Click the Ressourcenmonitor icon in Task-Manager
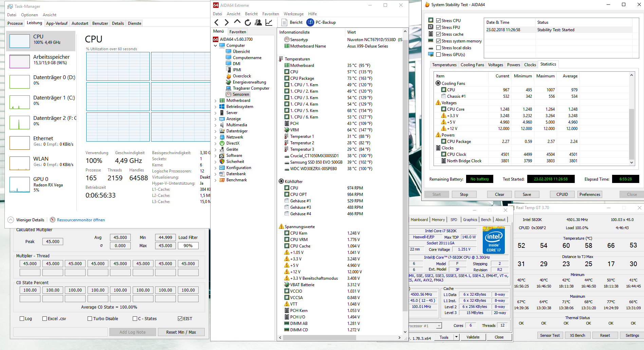 coord(53,220)
